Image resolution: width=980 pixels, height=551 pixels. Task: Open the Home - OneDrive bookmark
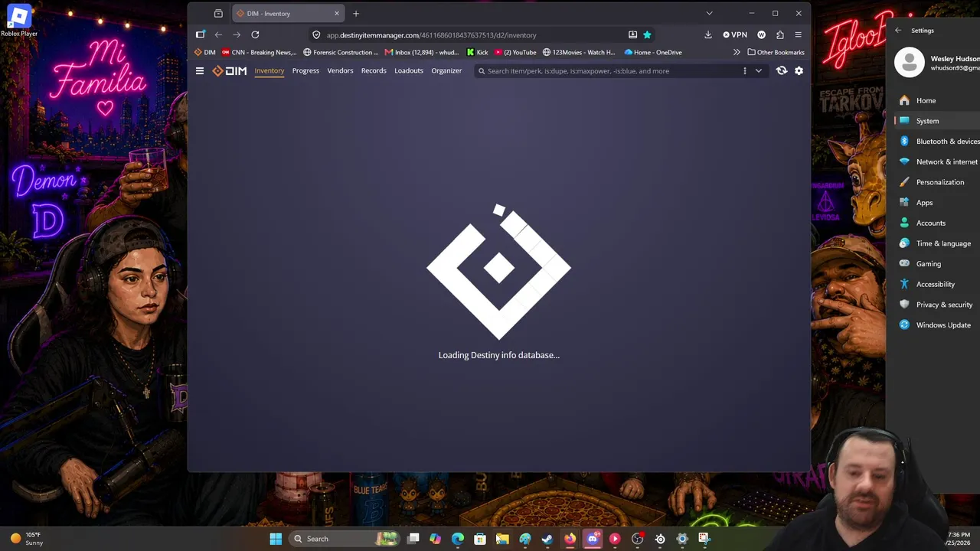[x=653, y=52]
